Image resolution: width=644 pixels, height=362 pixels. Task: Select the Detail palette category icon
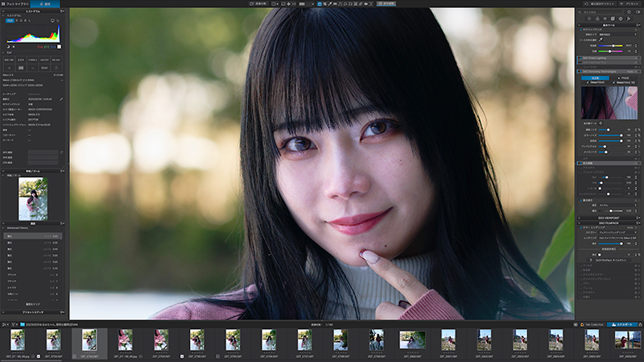point(605,19)
